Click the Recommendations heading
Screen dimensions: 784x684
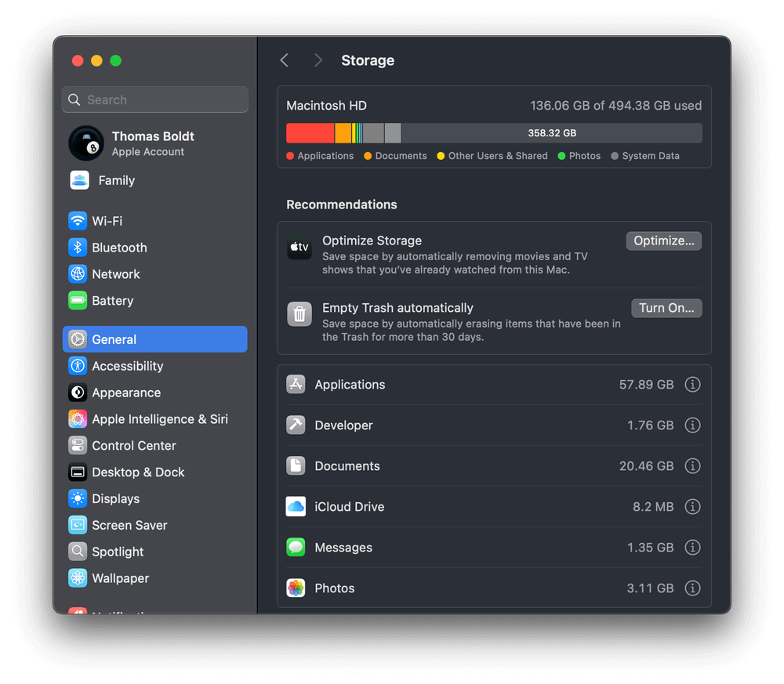coord(342,204)
